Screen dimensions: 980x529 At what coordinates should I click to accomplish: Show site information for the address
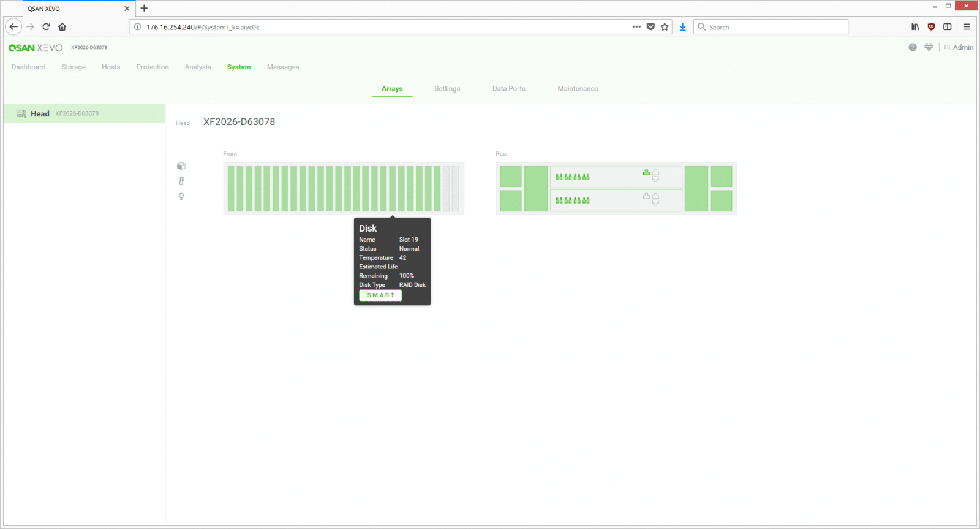pos(138,27)
